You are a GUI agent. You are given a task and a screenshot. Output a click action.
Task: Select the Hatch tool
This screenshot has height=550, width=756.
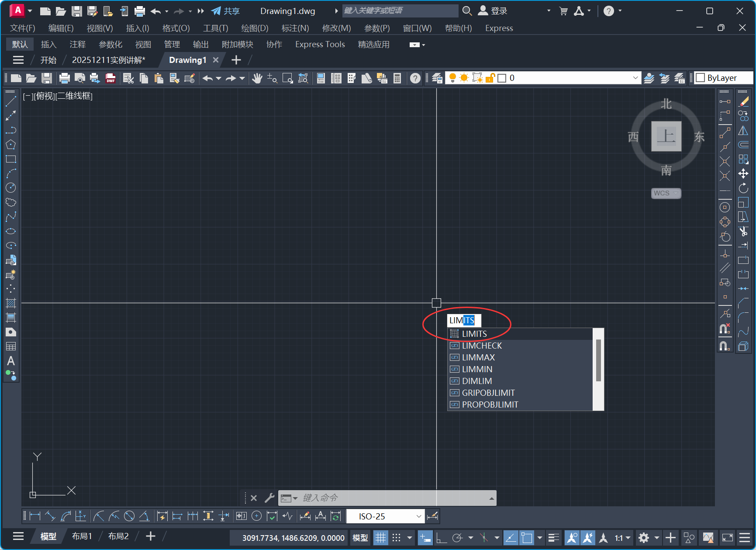11,303
